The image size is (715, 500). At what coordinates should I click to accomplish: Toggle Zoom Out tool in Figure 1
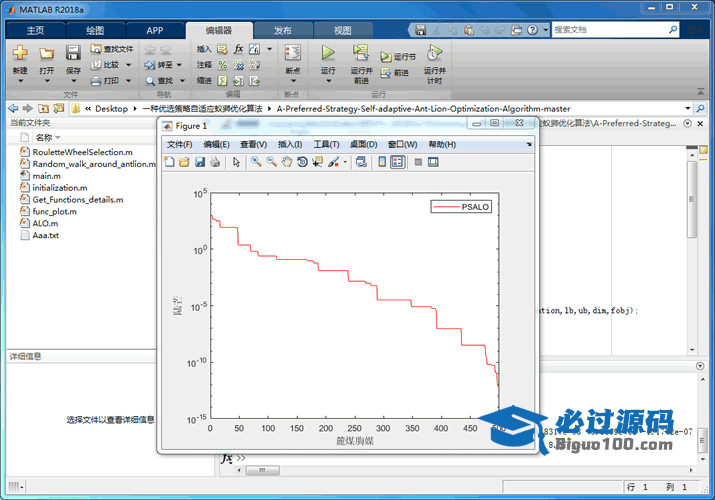click(x=271, y=162)
